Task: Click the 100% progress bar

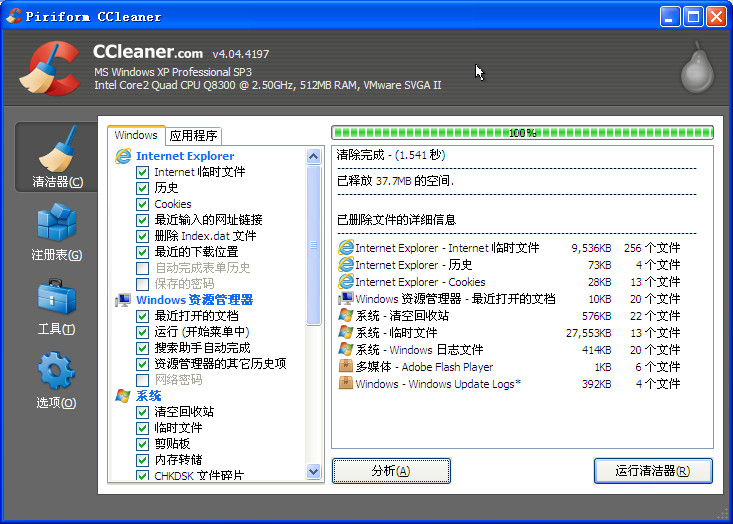Action: click(522, 133)
